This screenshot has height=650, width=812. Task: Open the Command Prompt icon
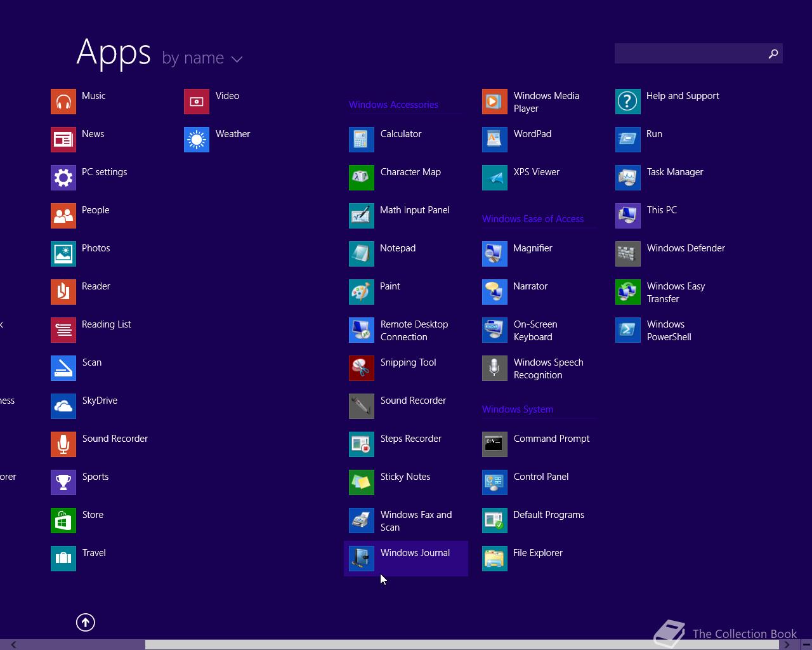tap(495, 444)
